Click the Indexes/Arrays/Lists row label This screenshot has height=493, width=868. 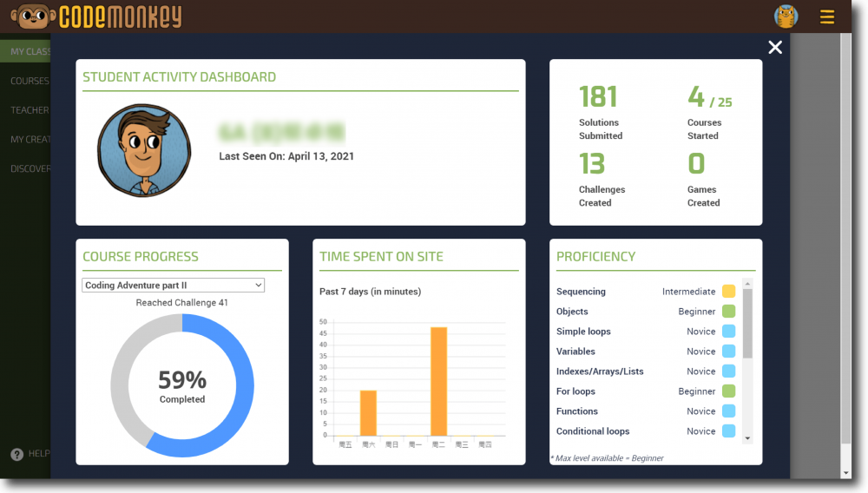[600, 371]
